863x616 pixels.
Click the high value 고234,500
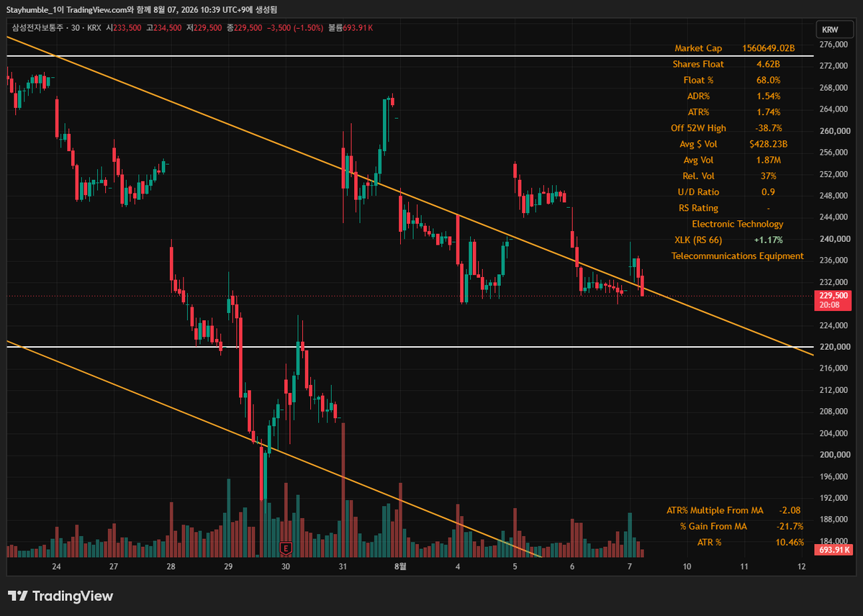[164, 27]
